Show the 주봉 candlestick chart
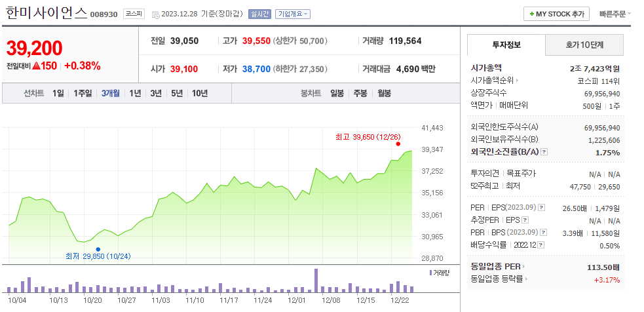Viewport: 644px width, 312px height. pos(360,93)
